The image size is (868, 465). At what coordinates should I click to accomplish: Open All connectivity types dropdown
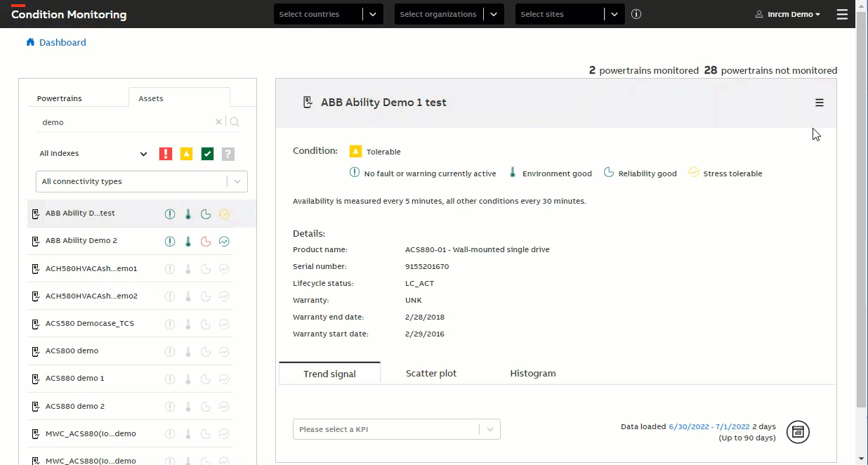click(142, 181)
